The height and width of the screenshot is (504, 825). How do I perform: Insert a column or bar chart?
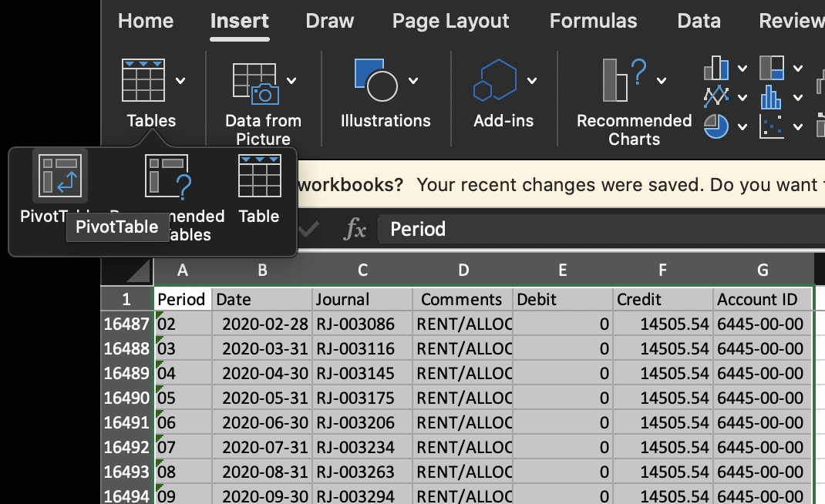coord(716,68)
